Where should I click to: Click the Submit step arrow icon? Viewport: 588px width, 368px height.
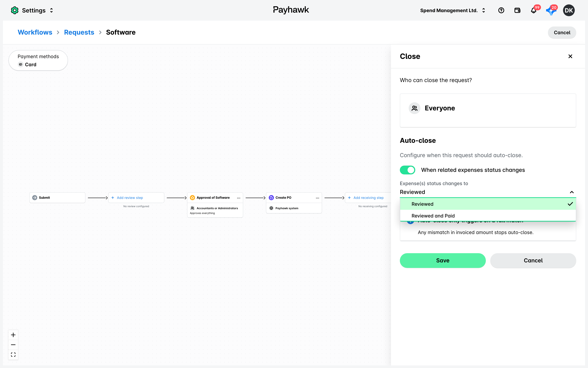tap(35, 198)
